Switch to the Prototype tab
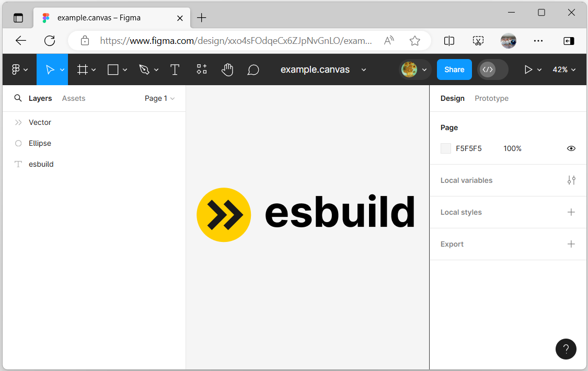The image size is (588, 371). coord(492,98)
